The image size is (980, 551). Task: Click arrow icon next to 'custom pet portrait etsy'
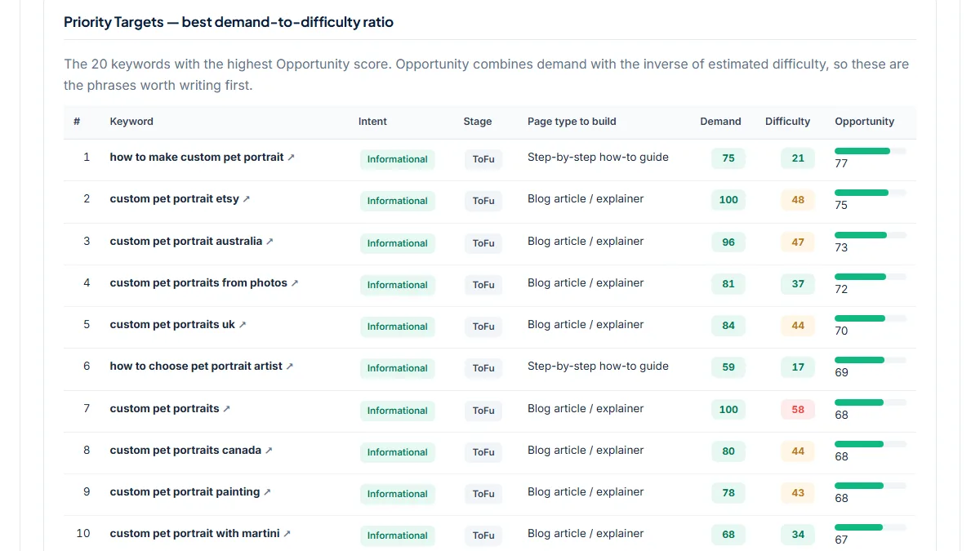coord(247,199)
